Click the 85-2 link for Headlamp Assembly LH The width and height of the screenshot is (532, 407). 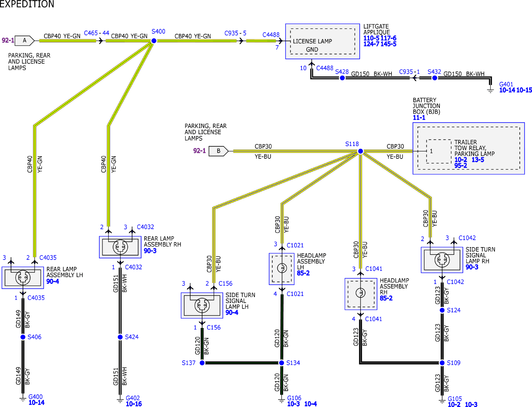(303, 273)
